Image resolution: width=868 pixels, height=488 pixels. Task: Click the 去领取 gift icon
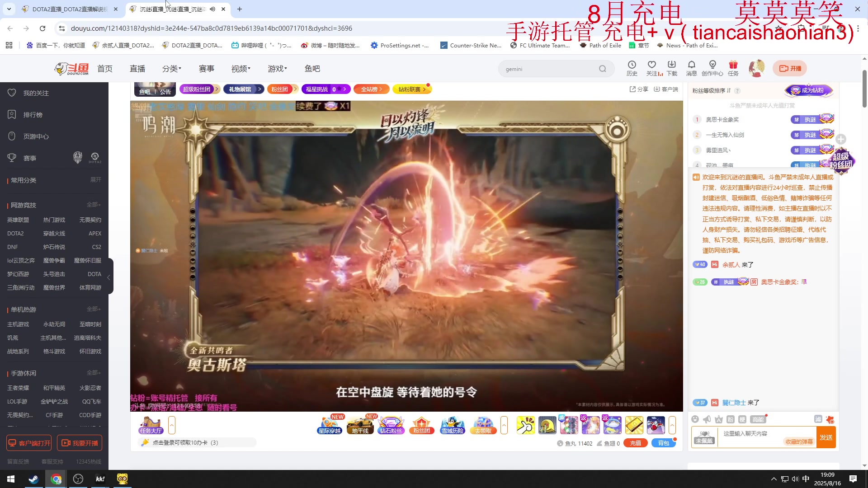click(483, 425)
